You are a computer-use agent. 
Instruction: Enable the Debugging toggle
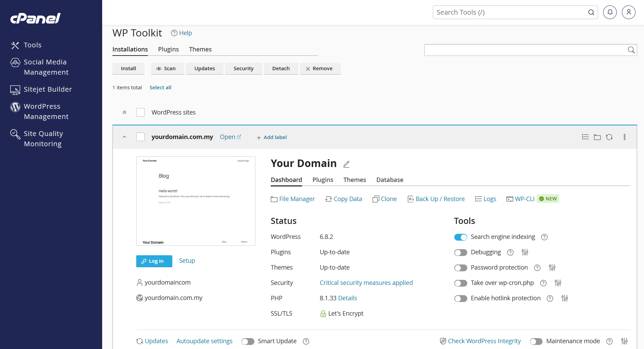click(461, 253)
